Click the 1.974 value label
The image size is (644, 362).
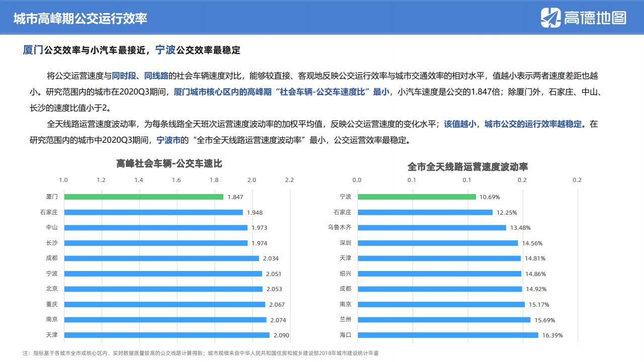[260, 243]
